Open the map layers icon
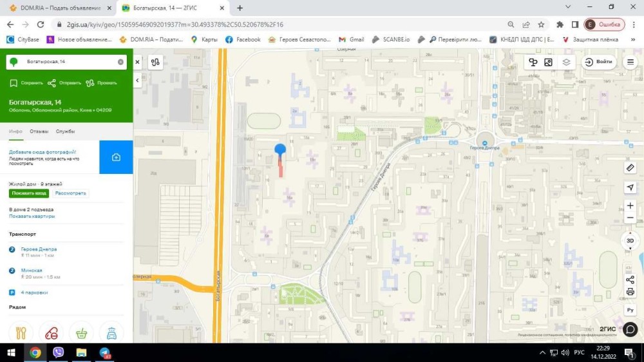Screen dimensions: 644x362 coord(566,62)
